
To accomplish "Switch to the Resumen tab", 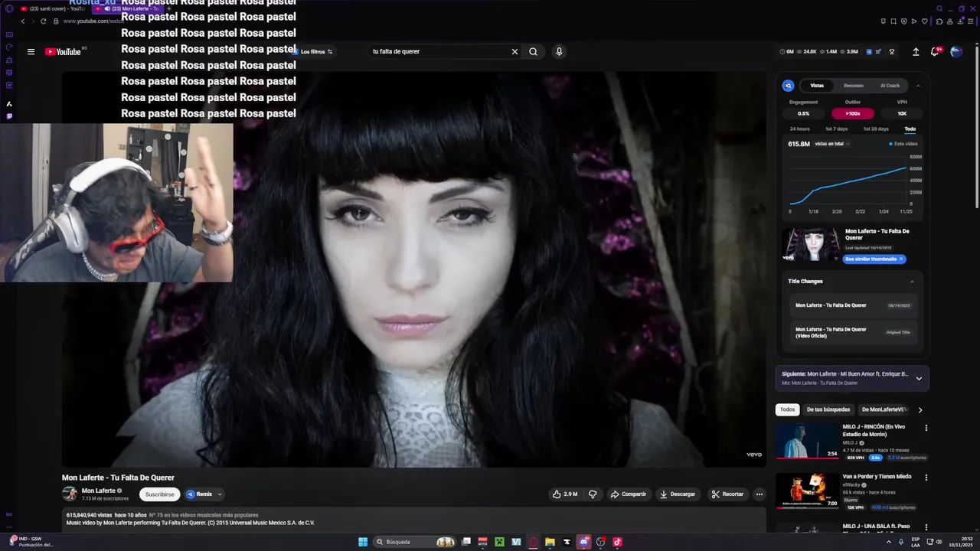I will tap(854, 86).
